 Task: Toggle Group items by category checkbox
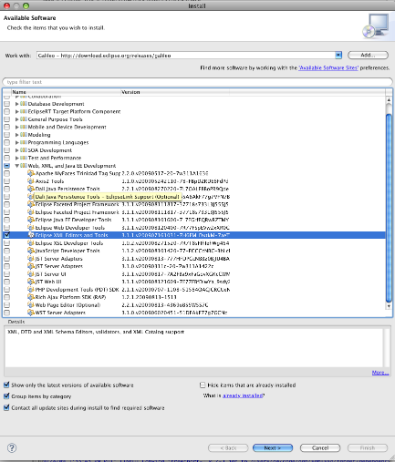[6, 396]
